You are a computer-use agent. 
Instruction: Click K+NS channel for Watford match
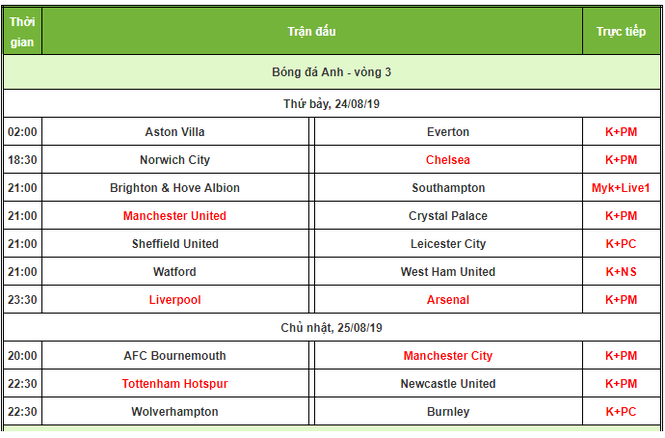click(621, 272)
